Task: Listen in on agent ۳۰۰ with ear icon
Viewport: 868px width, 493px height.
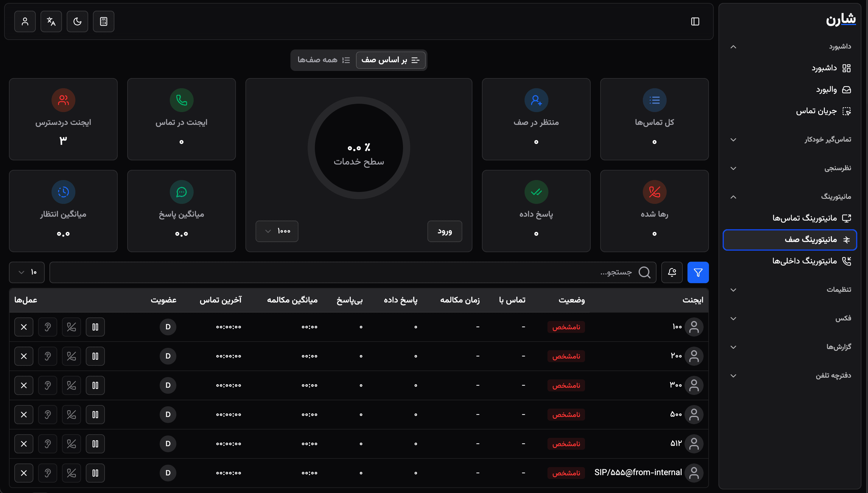Action: click(48, 385)
